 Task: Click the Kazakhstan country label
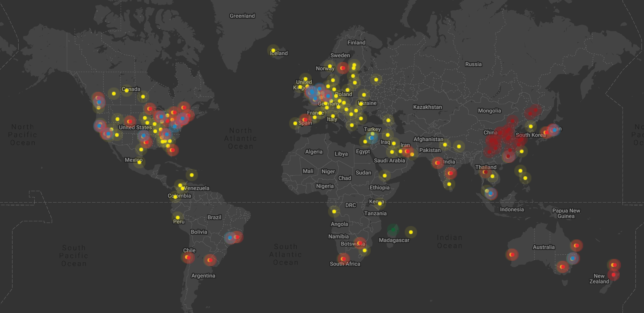427,107
